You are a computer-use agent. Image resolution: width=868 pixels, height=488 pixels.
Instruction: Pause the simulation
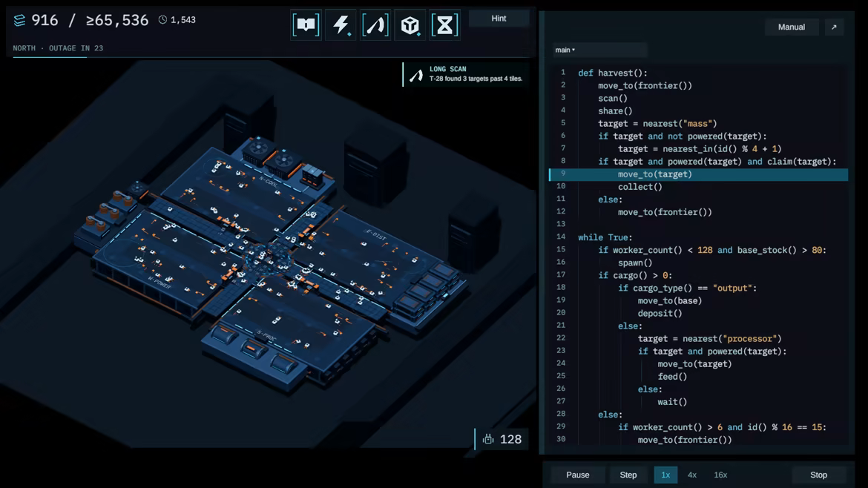click(577, 475)
